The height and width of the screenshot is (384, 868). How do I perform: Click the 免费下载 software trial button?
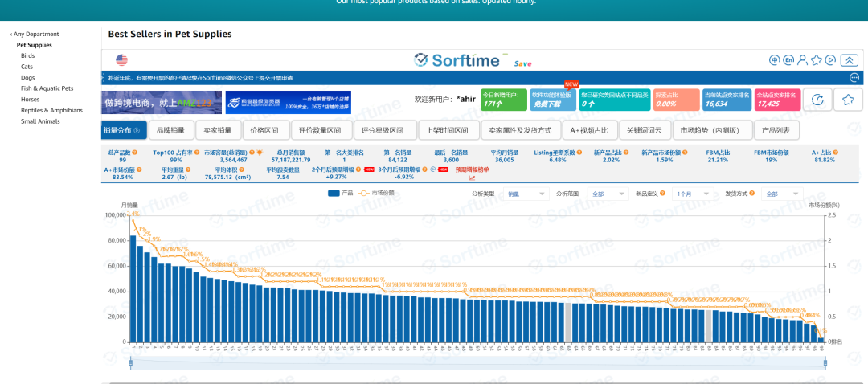552,100
